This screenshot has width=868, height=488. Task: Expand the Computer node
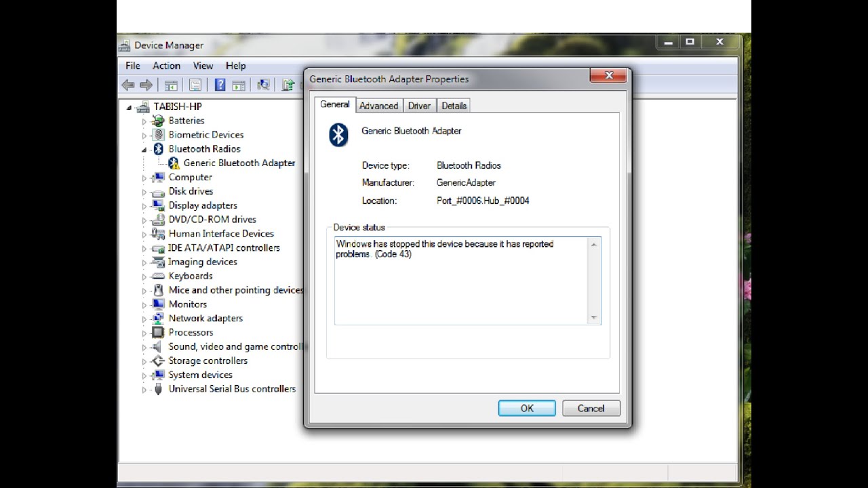coord(144,178)
